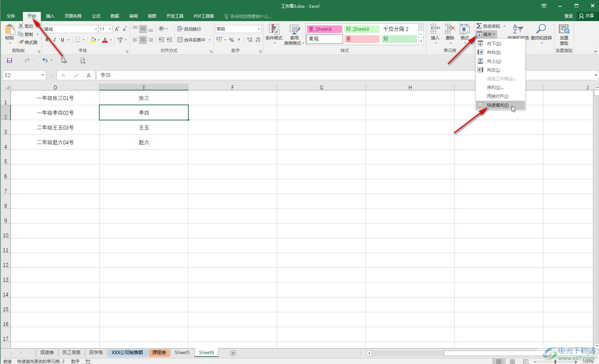
Task: Click the fill color paint bucket
Action: pos(93,40)
